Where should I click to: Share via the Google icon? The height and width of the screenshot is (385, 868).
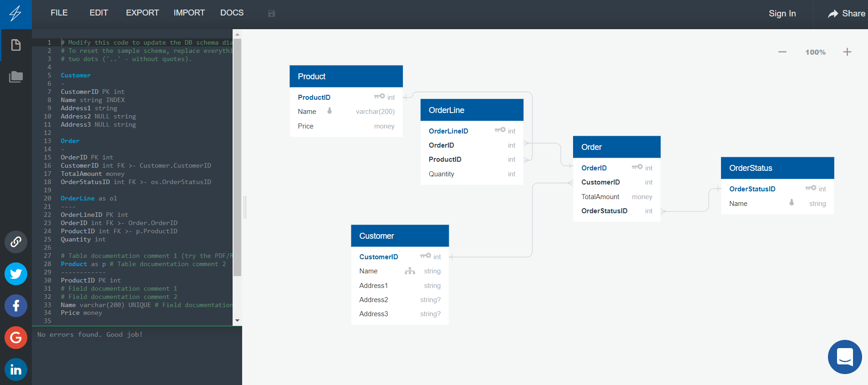16,338
